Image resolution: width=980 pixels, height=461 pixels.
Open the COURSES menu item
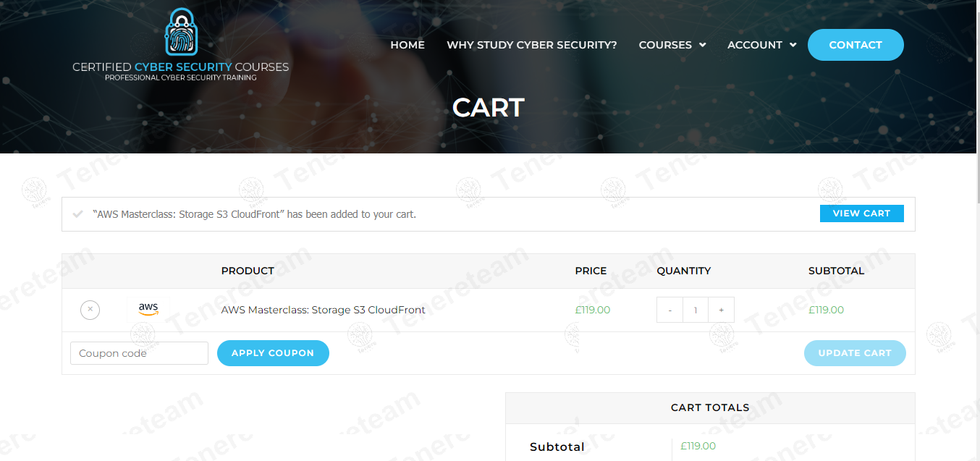coord(665,45)
